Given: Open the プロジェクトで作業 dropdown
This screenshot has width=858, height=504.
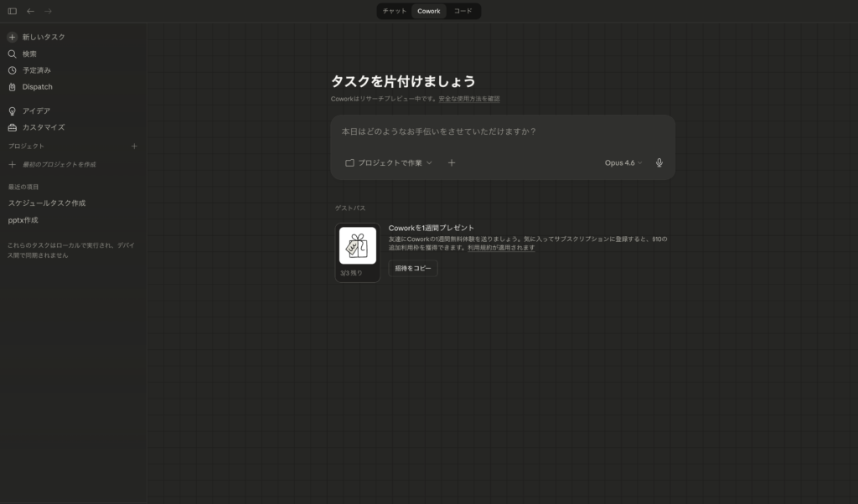Looking at the screenshot, I should click(387, 163).
